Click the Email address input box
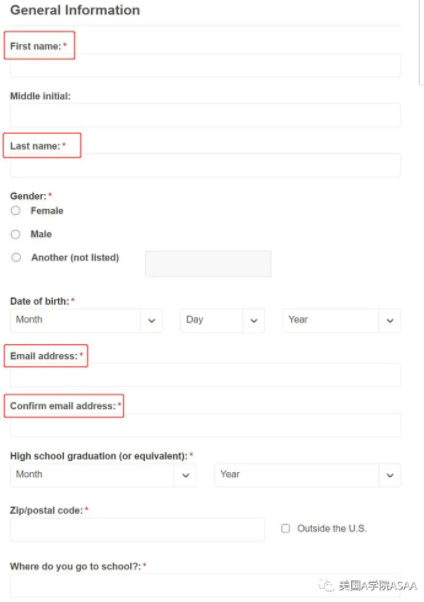This screenshot has height=602, width=424. pyautogui.click(x=205, y=375)
